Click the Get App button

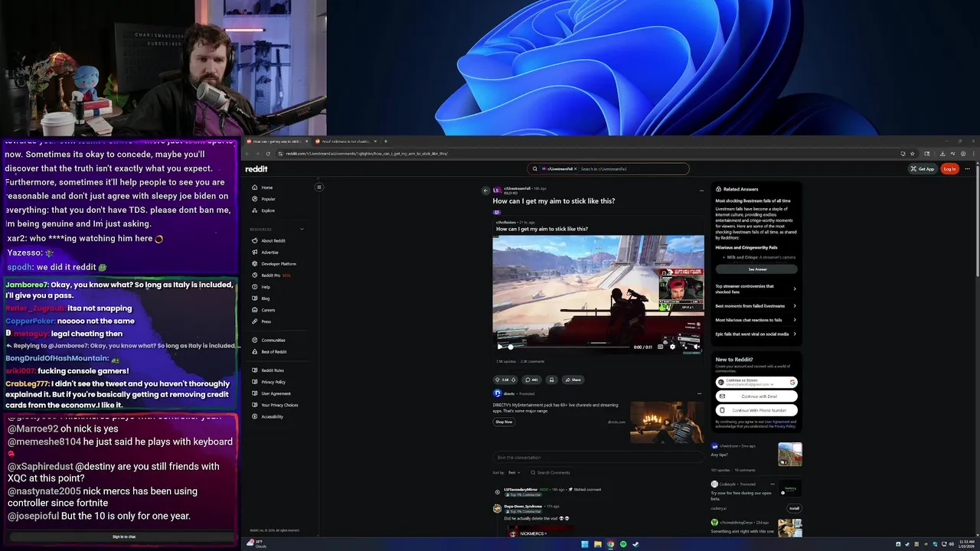coord(922,169)
